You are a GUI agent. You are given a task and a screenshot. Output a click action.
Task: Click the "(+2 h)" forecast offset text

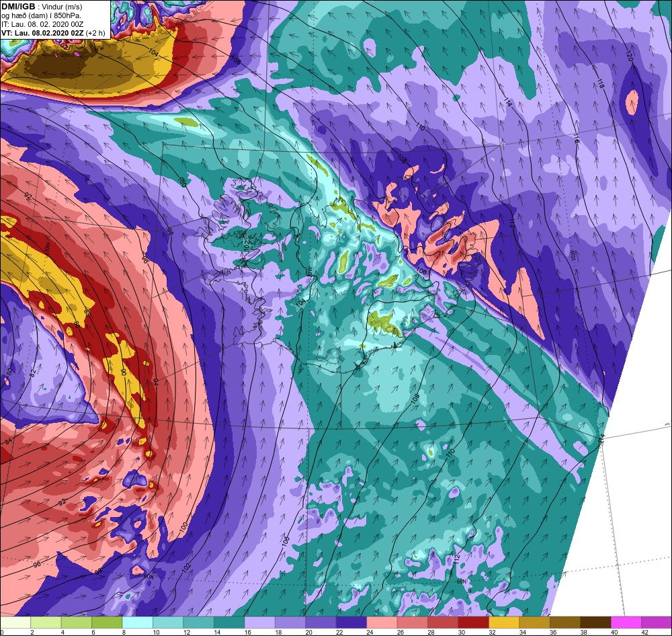point(95,33)
